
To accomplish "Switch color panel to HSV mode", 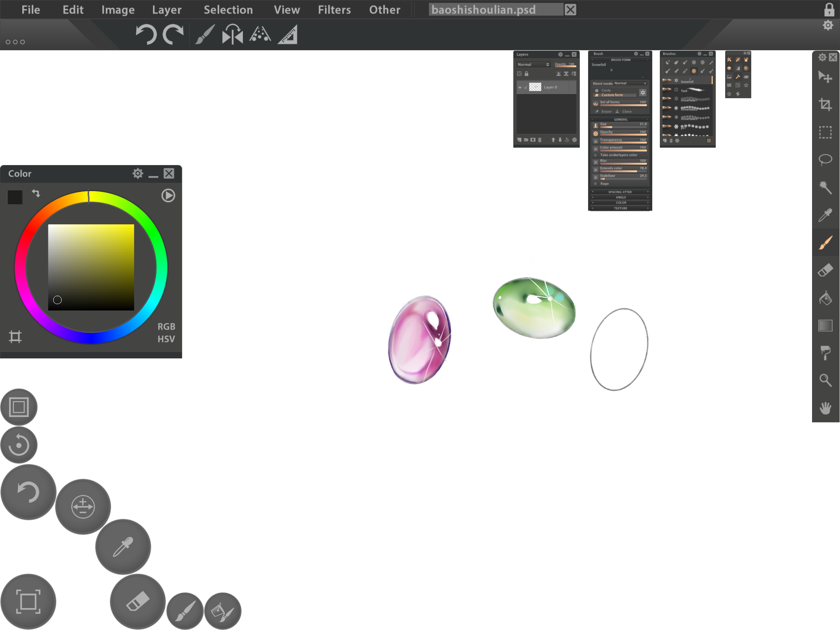I will 166,339.
